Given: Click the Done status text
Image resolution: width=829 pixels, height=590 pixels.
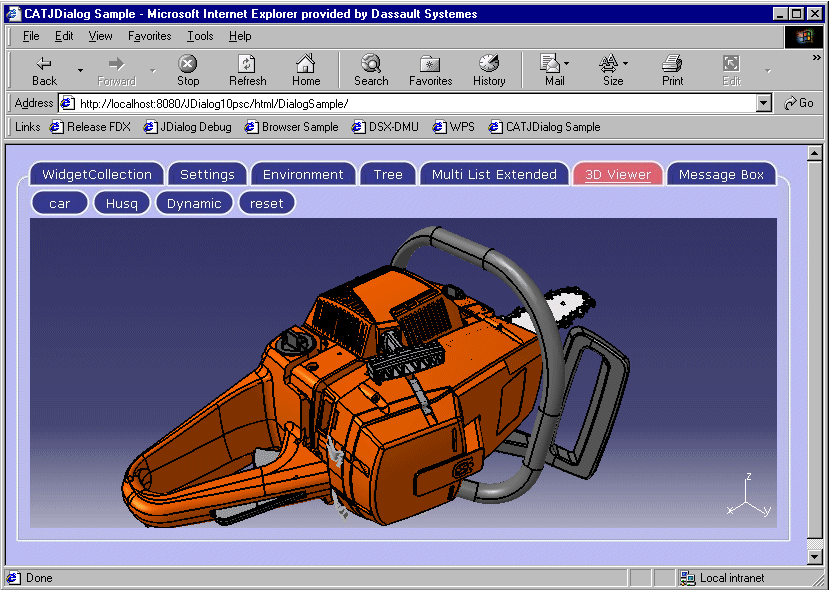Looking at the screenshot, I should (39, 578).
